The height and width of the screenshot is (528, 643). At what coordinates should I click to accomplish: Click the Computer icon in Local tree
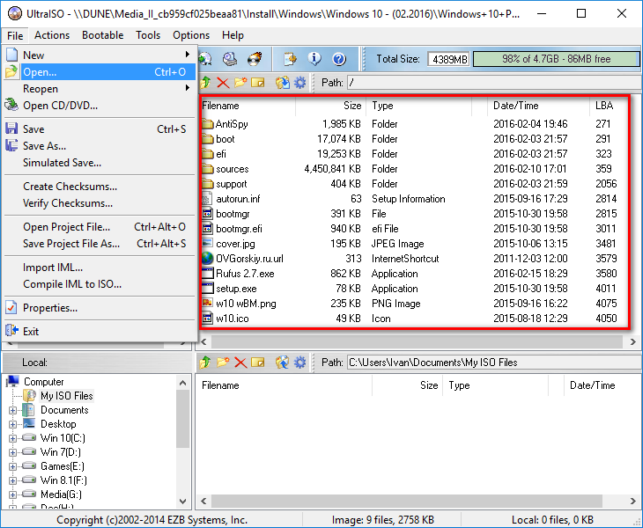coord(13,381)
